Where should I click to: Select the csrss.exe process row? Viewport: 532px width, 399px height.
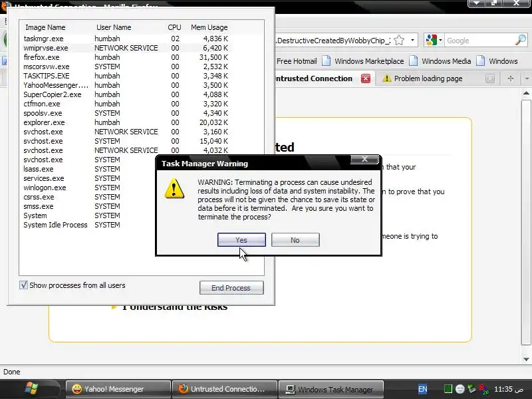pos(88,197)
